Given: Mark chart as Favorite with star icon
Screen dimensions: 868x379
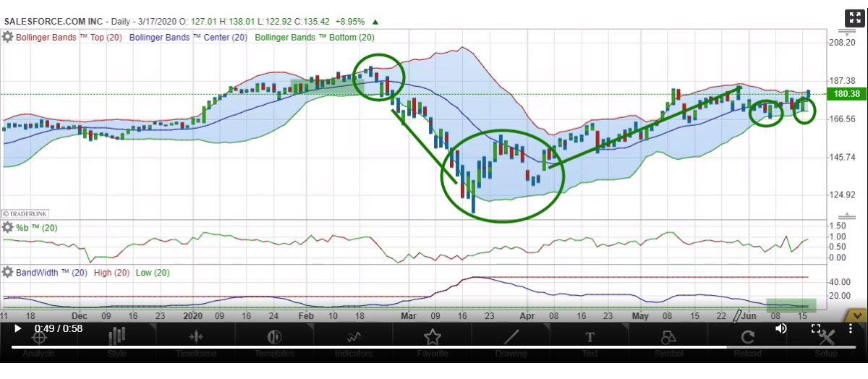Looking at the screenshot, I should [x=433, y=342].
